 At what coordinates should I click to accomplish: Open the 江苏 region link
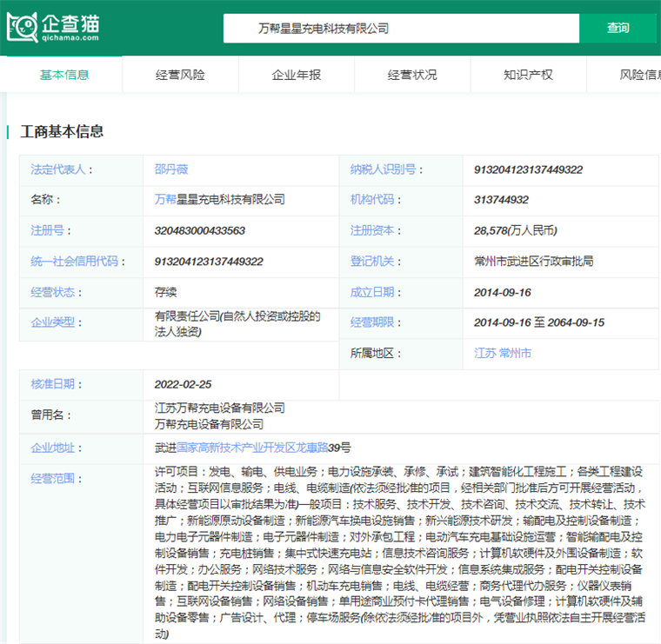(x=484, y=354)
